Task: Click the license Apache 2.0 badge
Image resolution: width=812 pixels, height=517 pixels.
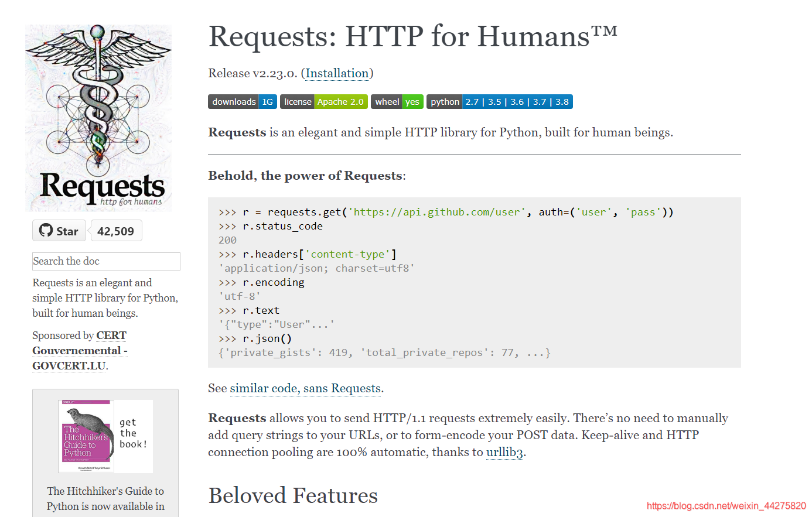Action: 324,102
